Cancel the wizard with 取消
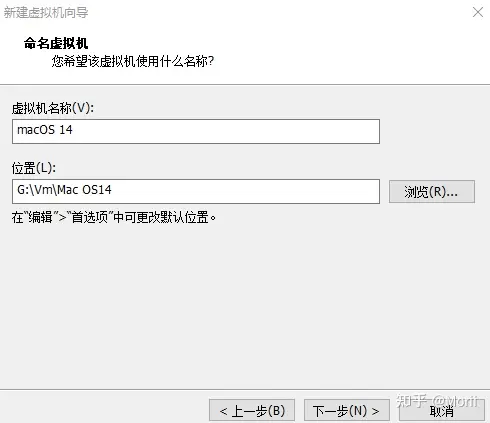 click(x=442, y=412)
